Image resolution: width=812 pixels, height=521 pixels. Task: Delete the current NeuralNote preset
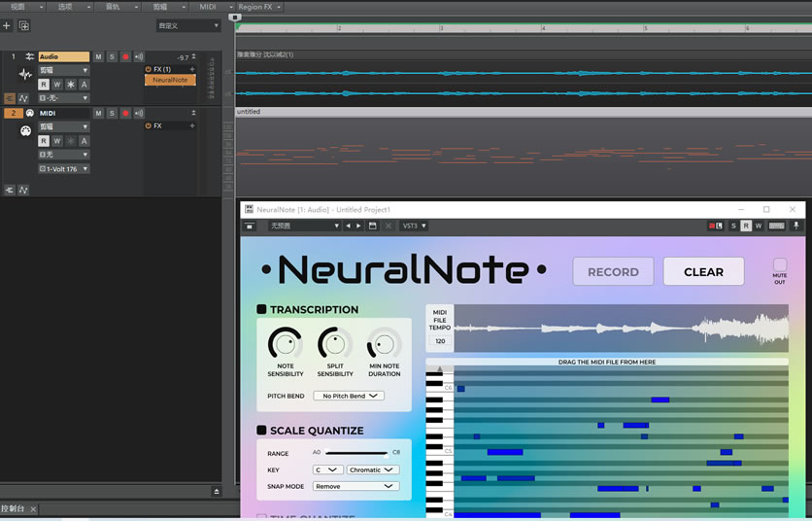tap(389, 226)
